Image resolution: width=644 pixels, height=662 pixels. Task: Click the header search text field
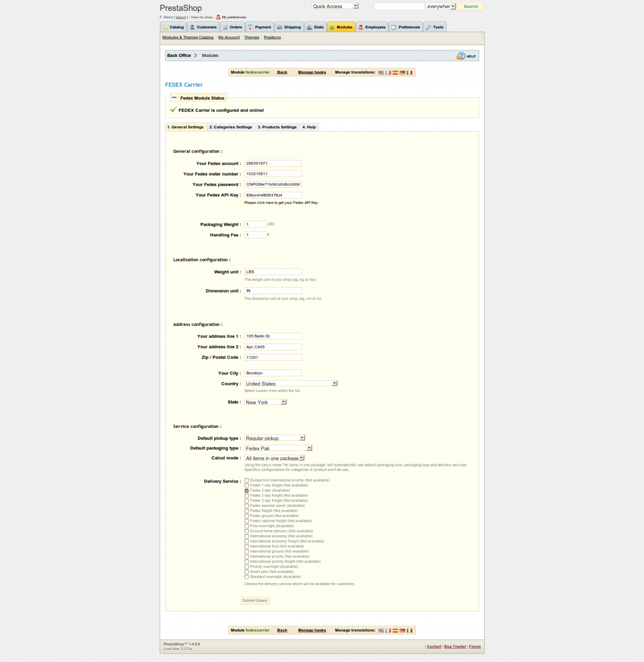pos(399,6)
